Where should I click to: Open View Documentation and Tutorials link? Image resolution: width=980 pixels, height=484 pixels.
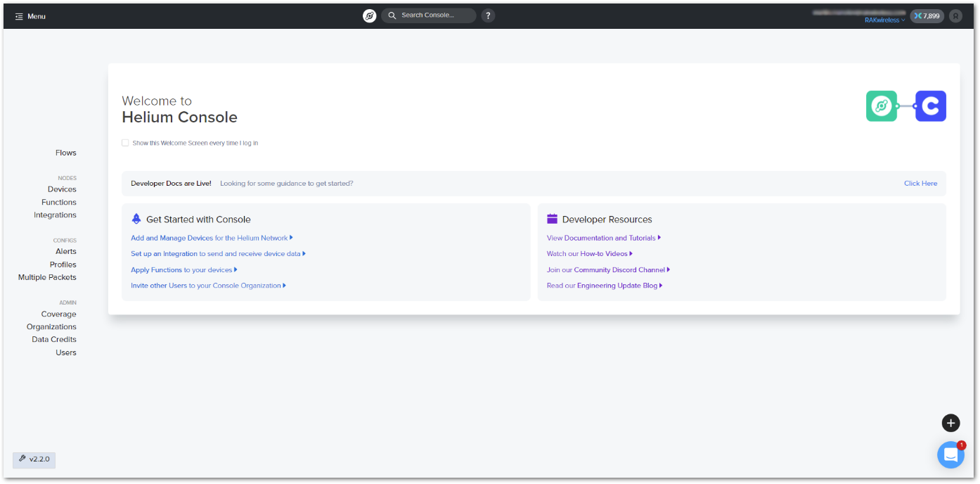[x=601, y=238]
